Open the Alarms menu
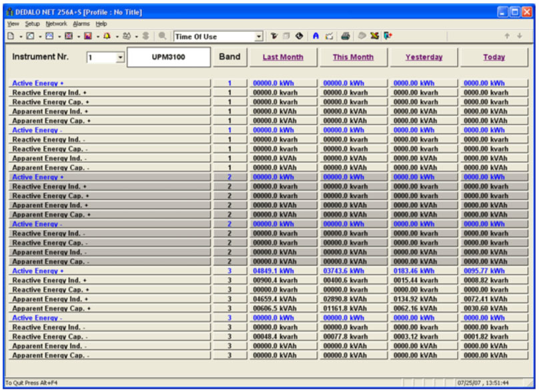The image size is (539, 392). tap(81, 23)
